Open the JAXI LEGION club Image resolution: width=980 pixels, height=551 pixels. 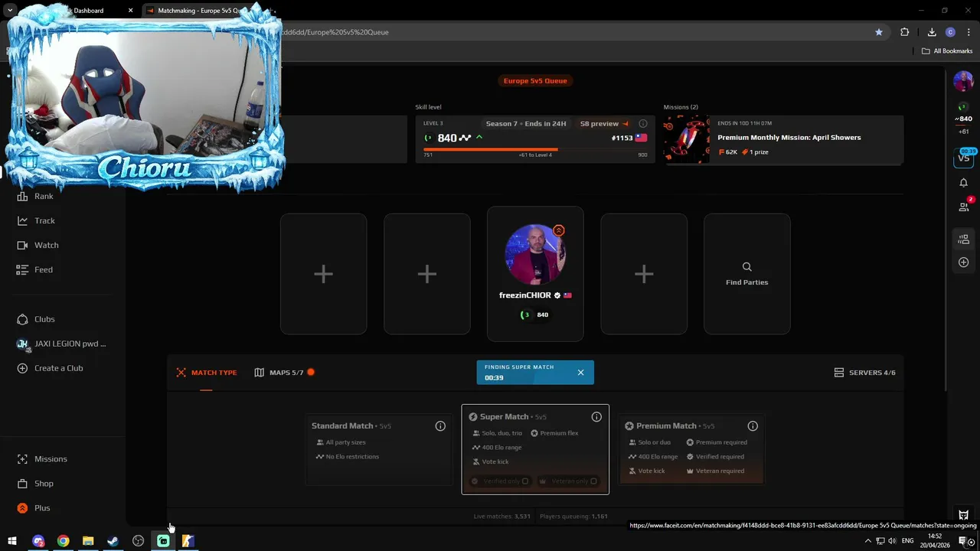[x=61, y=344]
